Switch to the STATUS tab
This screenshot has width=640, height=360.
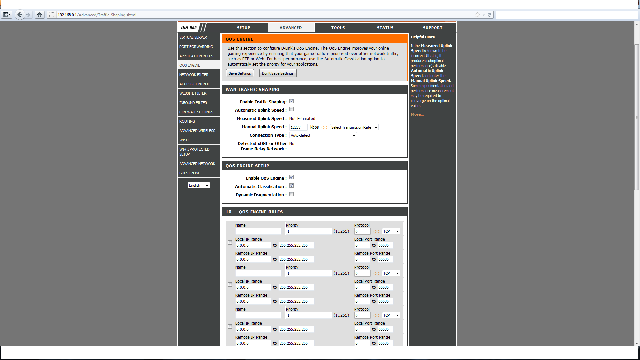coord(385,28)
